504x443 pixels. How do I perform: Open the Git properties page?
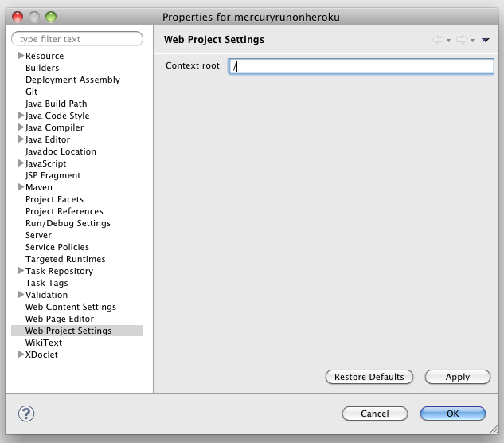(32, 92)
